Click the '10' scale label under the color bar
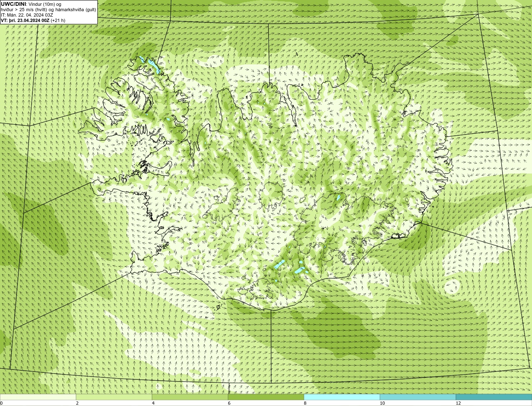 pos(382,403)
